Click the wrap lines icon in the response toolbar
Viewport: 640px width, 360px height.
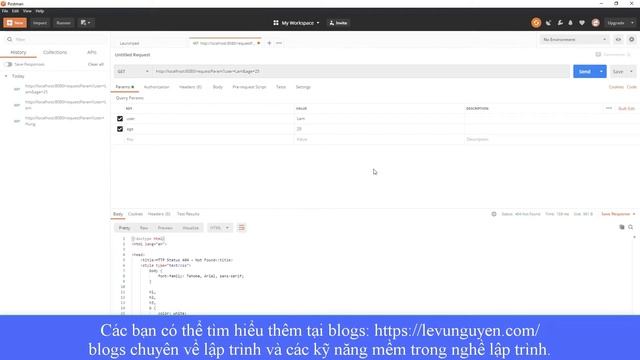(242, 228)
